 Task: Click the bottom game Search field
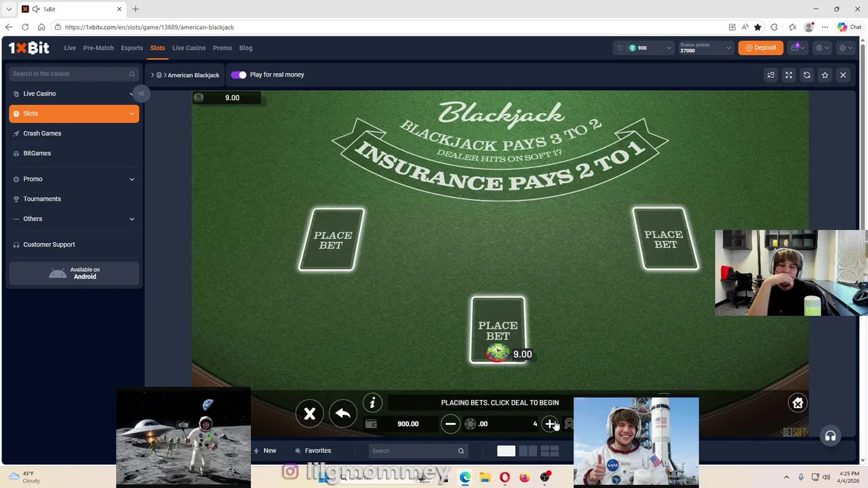(x=418, y=451)
